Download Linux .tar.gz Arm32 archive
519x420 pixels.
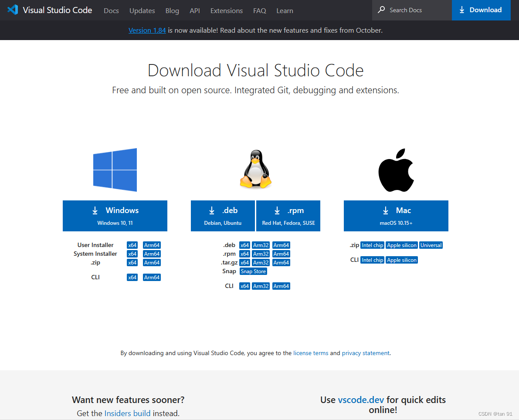(261, 262)
